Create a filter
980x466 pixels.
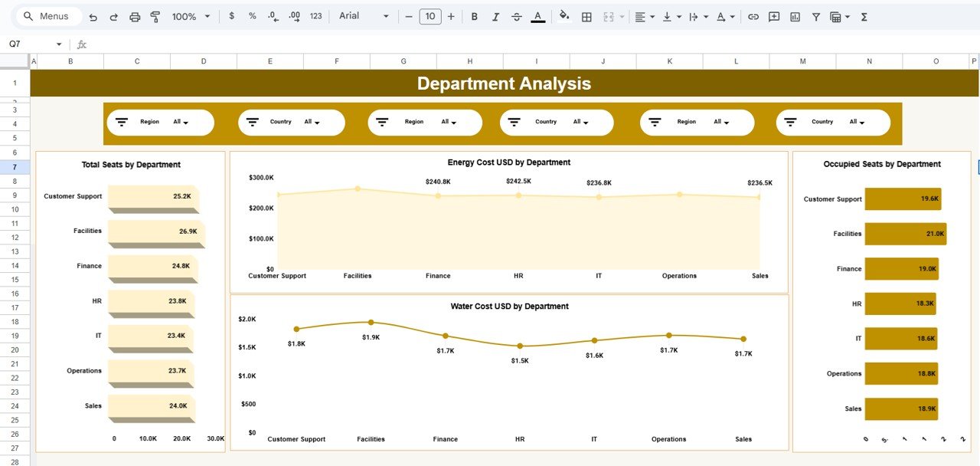tap(815, 15)
